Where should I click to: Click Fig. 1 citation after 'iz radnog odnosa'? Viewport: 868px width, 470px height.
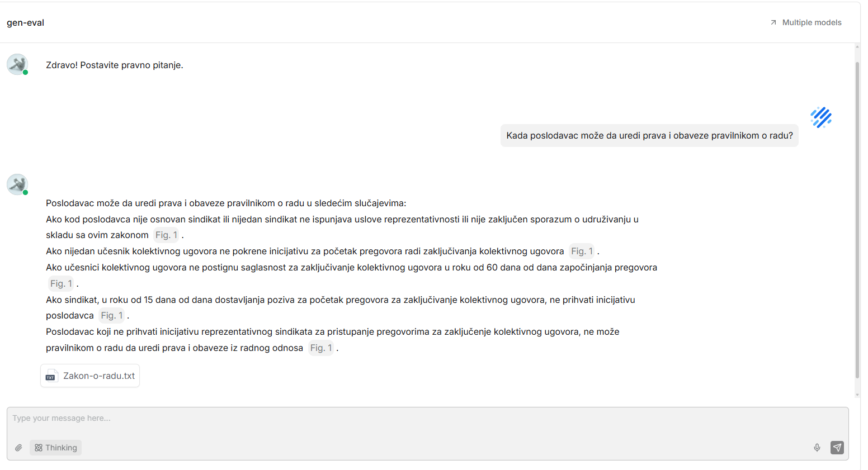321,348
